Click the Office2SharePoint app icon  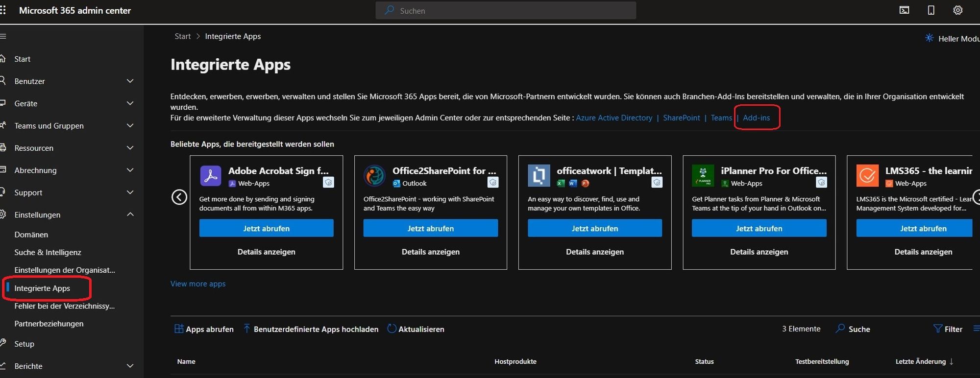[x=375, y=176]
